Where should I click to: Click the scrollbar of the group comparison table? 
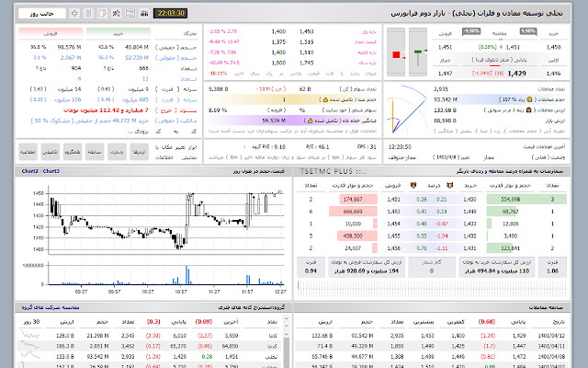click(x=287, y=348)
